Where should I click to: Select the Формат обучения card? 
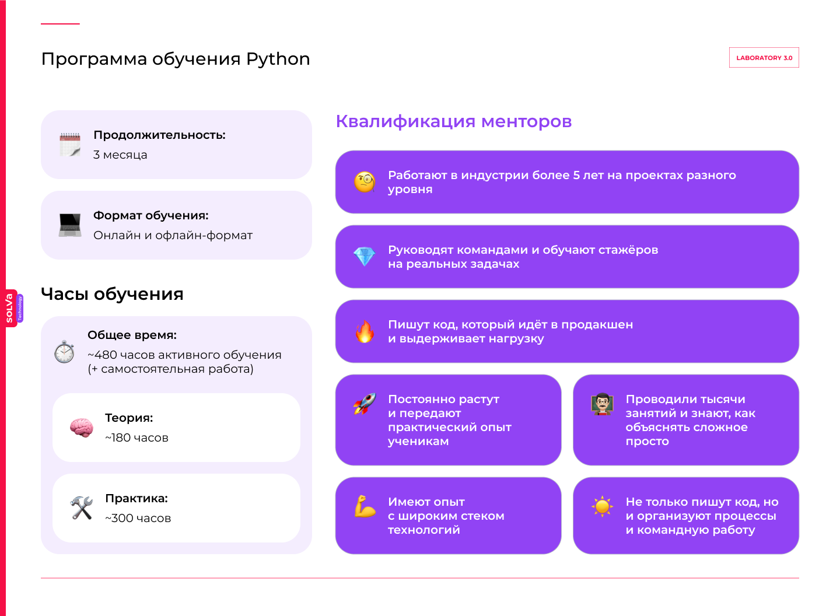[x=176, y=225]
